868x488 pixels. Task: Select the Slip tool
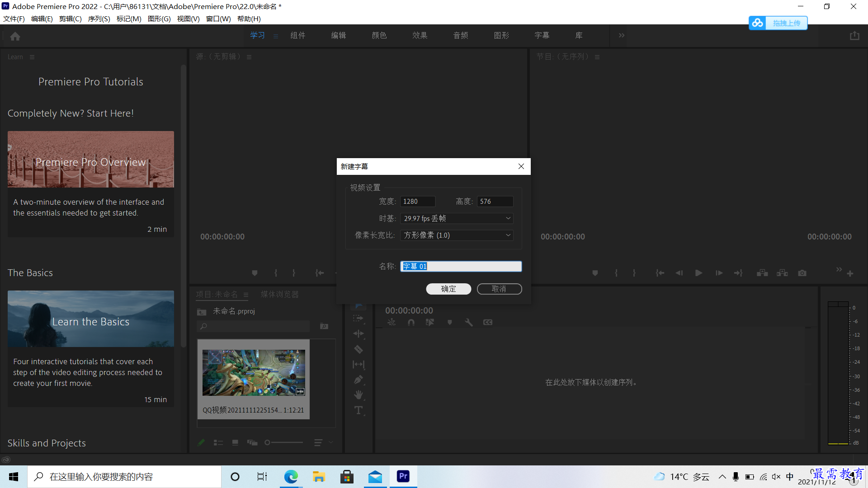[359, 364]
